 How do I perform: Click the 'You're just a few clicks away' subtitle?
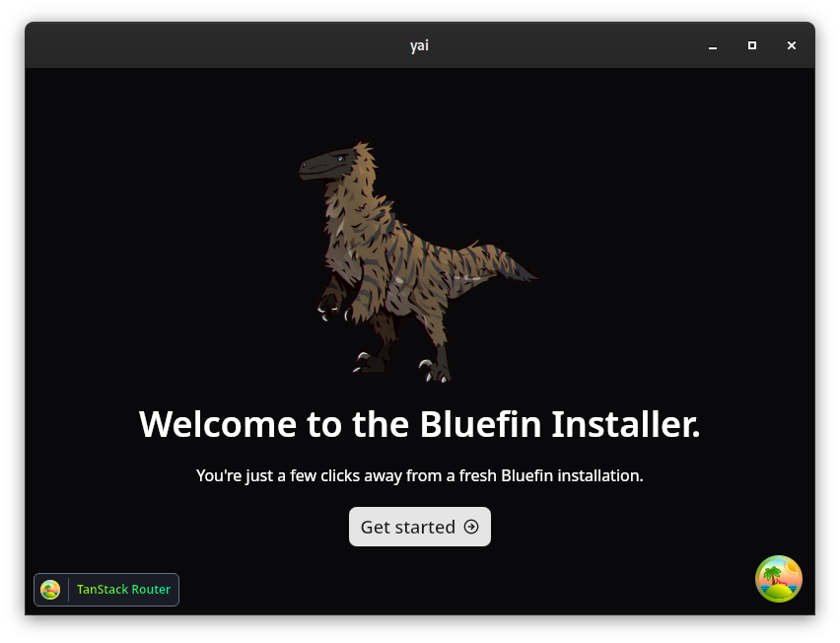pyautogui.click(x=419, y=475)
